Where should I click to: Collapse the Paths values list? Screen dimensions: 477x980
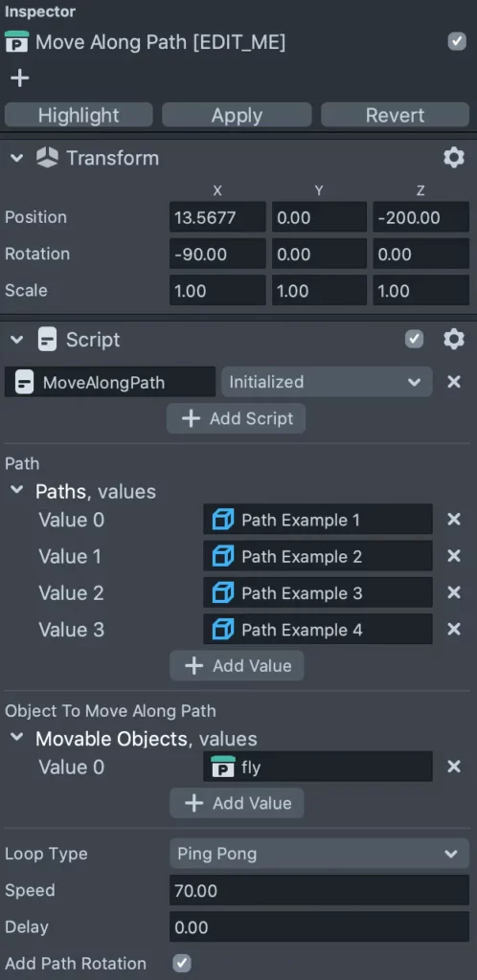point(17,491)
